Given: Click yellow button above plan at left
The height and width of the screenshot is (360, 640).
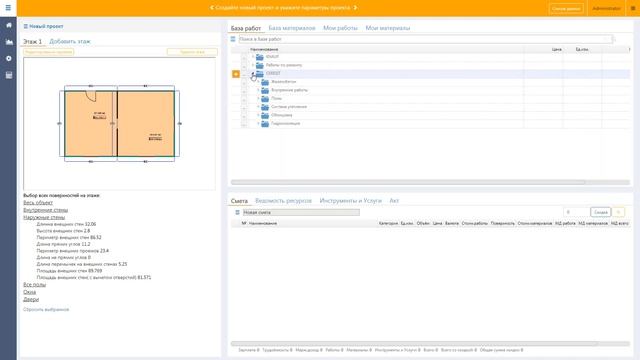Looking at the screenshot, I should [x=49, y=52].
